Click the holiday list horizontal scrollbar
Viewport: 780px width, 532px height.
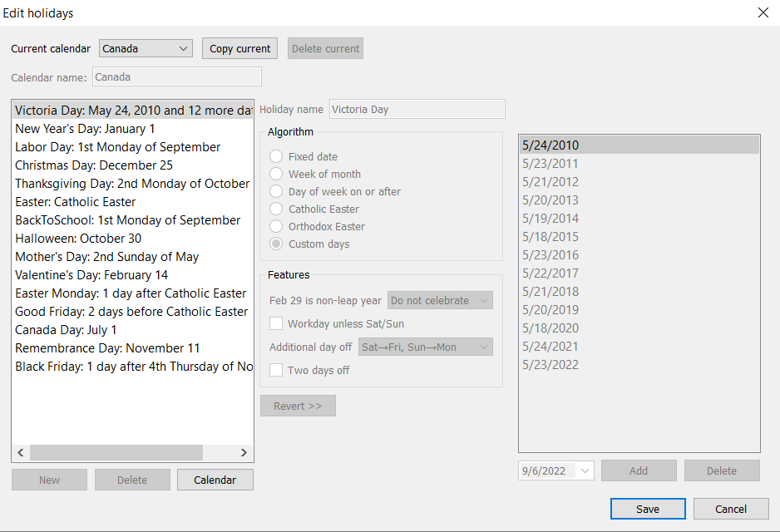coord(116,453)
